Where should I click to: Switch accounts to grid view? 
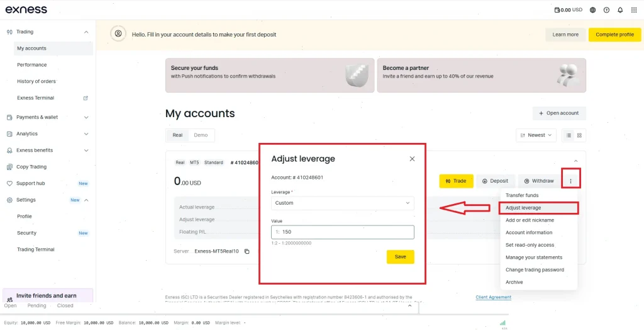coord(579,135)
